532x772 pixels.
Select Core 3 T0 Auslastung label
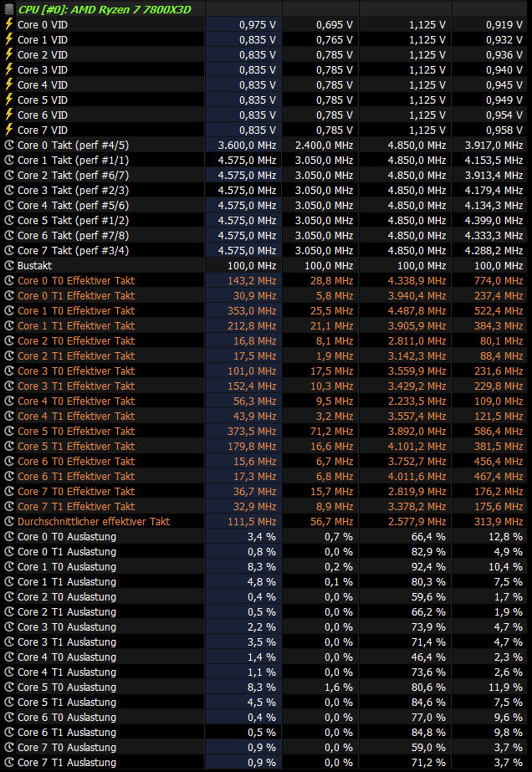point(67,626)
